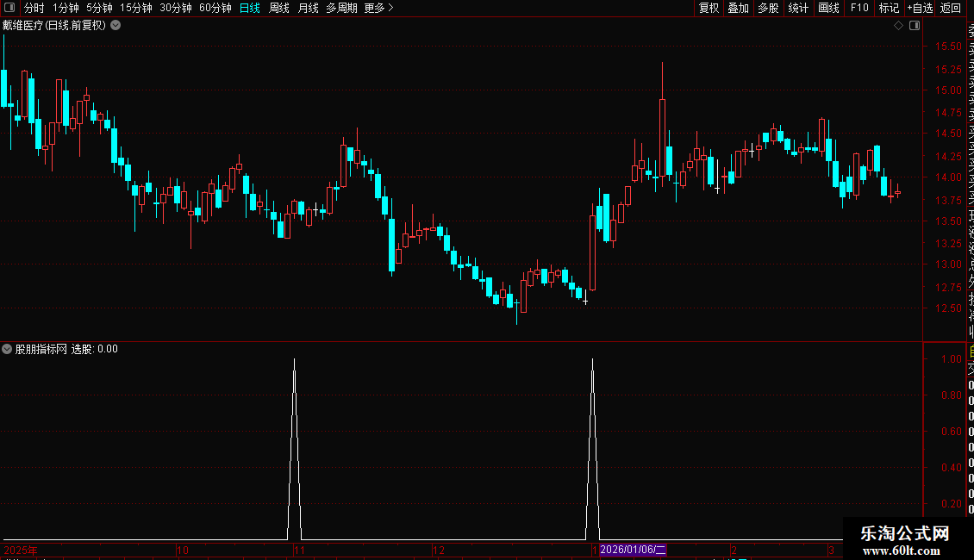Image resolution: width=974 pixels, height=560 pixels.
Task: Select the 1分钟 period
Action: point(66,8)
